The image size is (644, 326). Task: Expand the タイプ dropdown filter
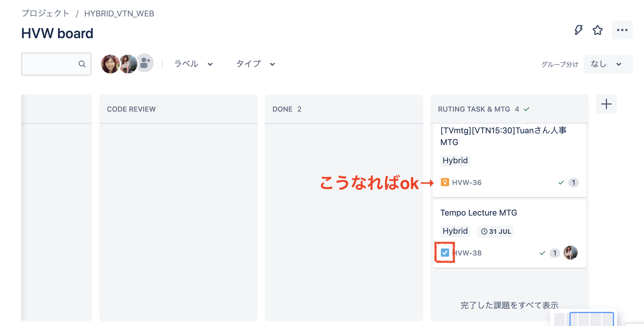pyautogui.click(x=255, y=64)
